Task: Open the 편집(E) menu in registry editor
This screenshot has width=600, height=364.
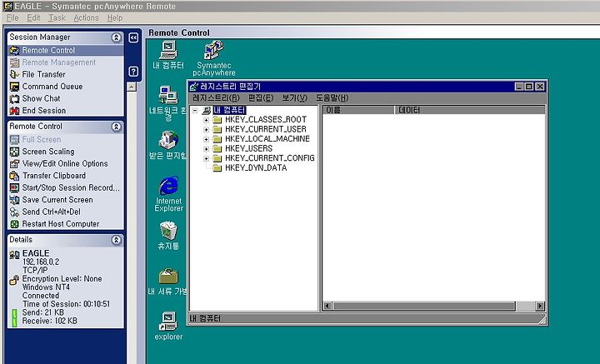Action: [261, 98]
